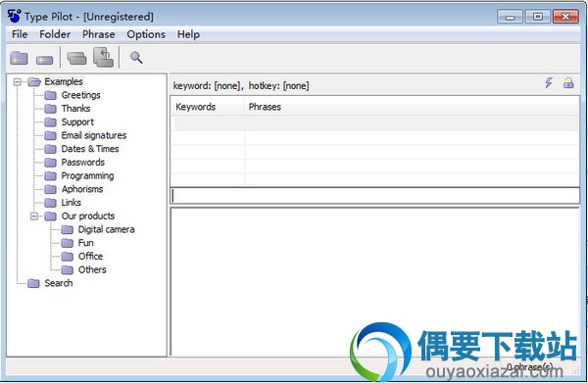The width and height of the screenshot is (588, 383).
Task: Select the Digital camera subfolder
Action: pos(106,230)
